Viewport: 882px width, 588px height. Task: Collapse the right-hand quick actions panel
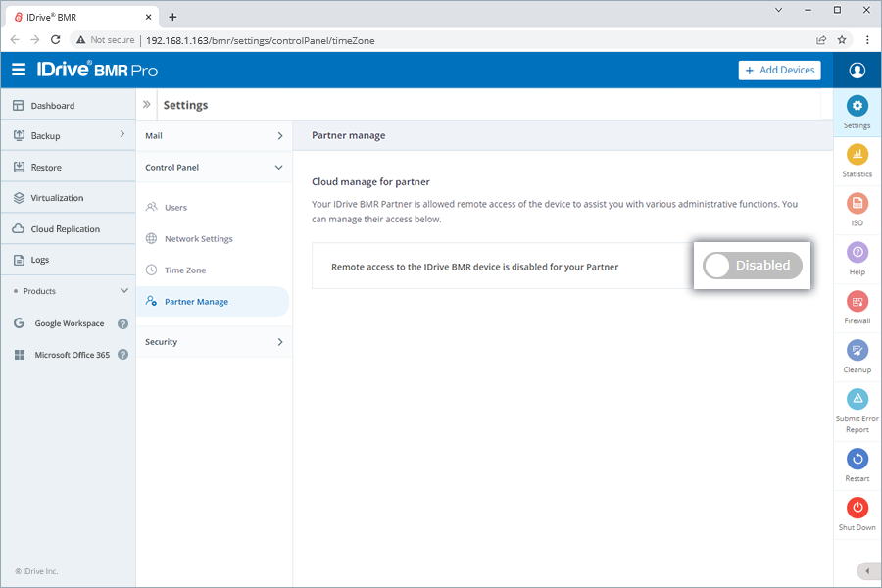[868, 570]
